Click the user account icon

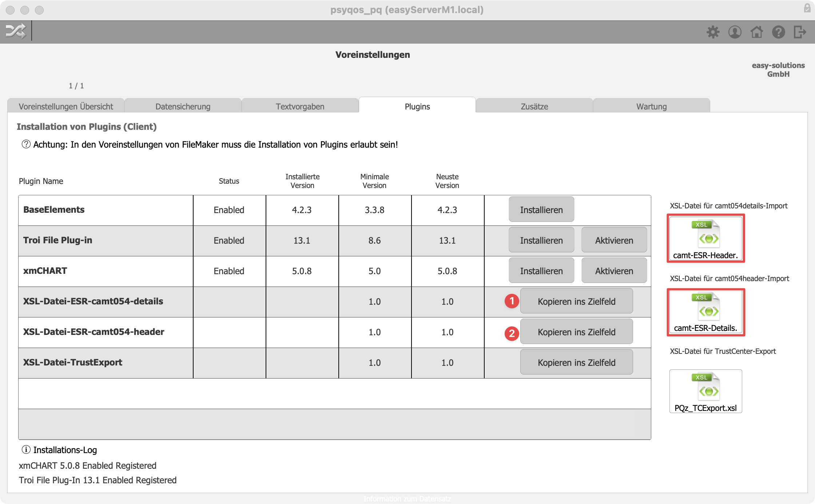(x=735, y=32)
